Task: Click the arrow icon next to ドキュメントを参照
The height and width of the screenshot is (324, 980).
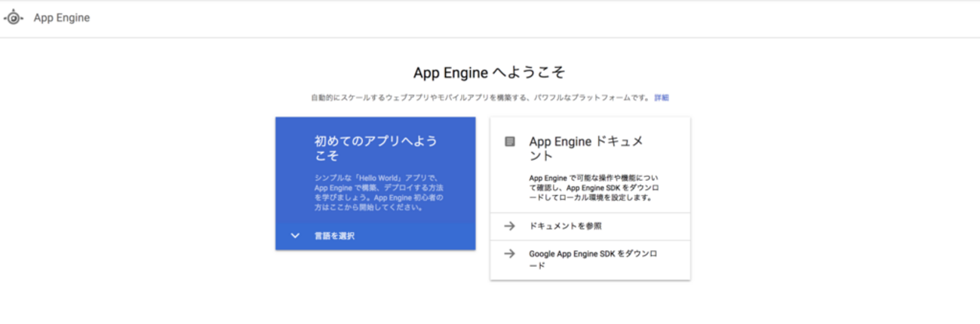Action: (510, 226)
